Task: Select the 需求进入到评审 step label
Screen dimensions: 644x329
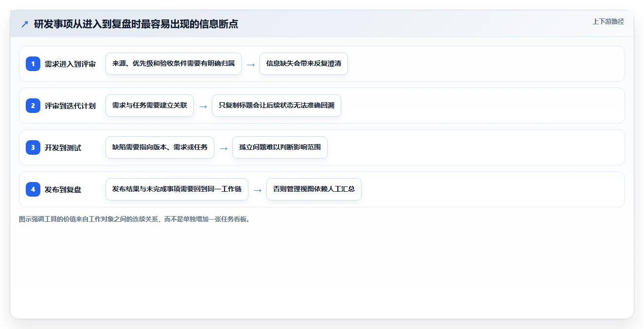Action: 70,64
